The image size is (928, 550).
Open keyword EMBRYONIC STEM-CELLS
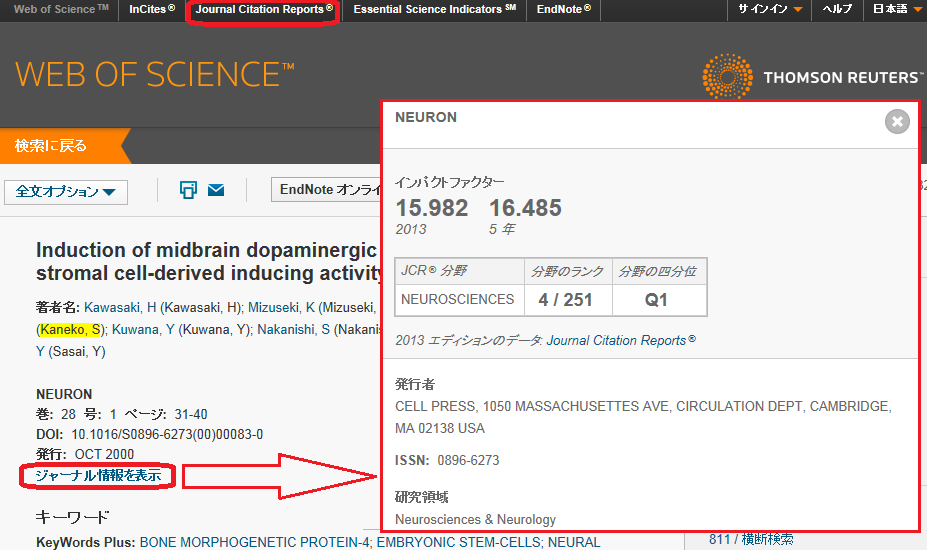459,542
